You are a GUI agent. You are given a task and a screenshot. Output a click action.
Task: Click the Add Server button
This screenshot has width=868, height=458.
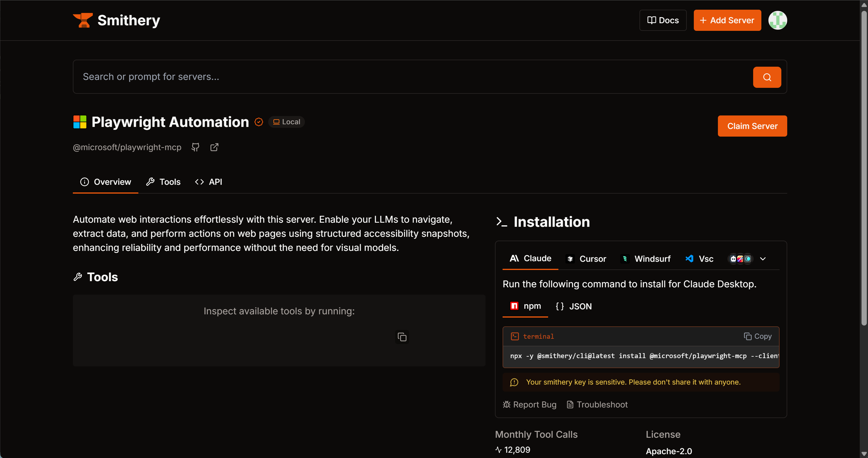pos(727,20)
